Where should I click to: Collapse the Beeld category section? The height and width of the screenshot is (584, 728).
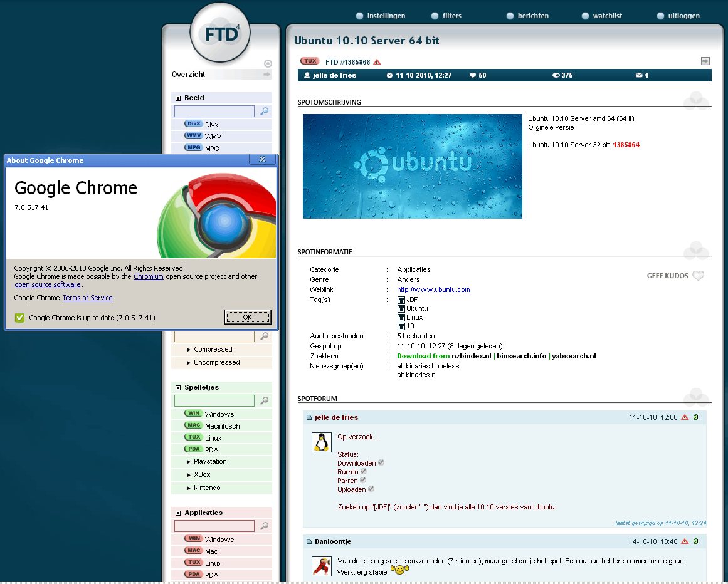pos(178,98)
